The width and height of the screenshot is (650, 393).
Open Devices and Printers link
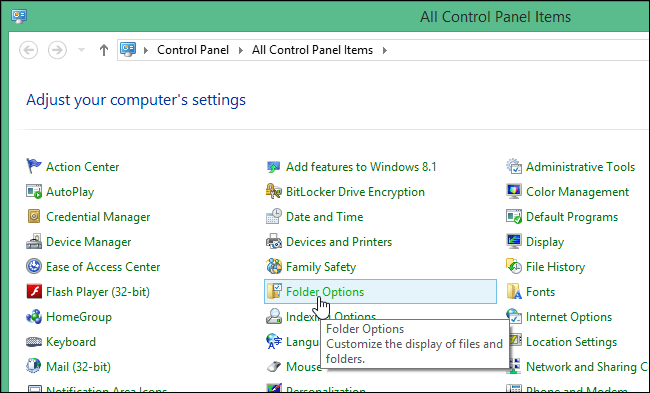[339, 242]
